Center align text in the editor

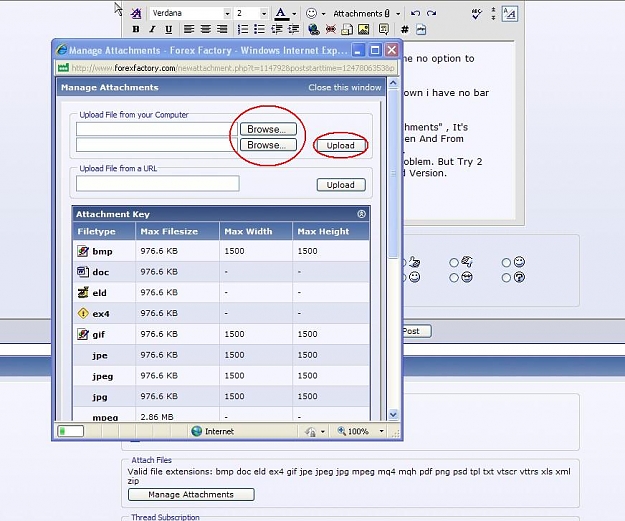point(206,29)
